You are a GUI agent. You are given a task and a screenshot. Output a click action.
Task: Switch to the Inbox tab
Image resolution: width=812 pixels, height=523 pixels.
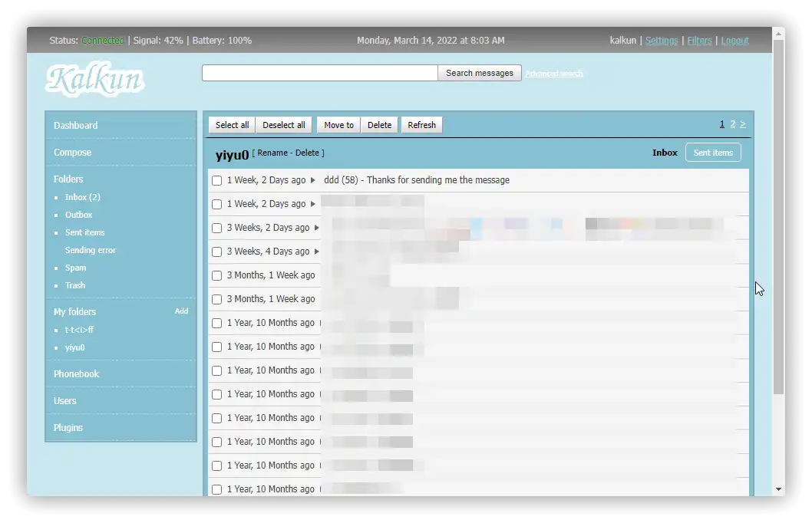[665, 153]
